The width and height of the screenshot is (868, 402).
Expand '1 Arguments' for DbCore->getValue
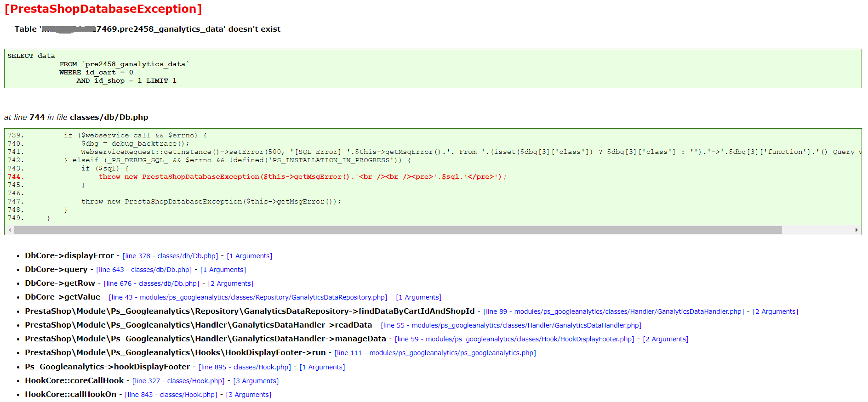[419, 297]
